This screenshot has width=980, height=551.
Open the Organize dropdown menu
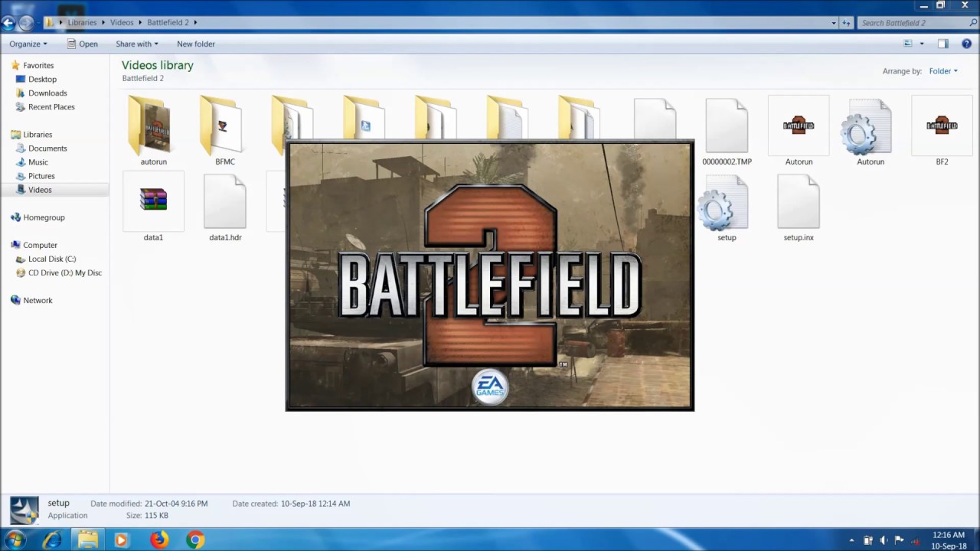[x=28, y=44]
